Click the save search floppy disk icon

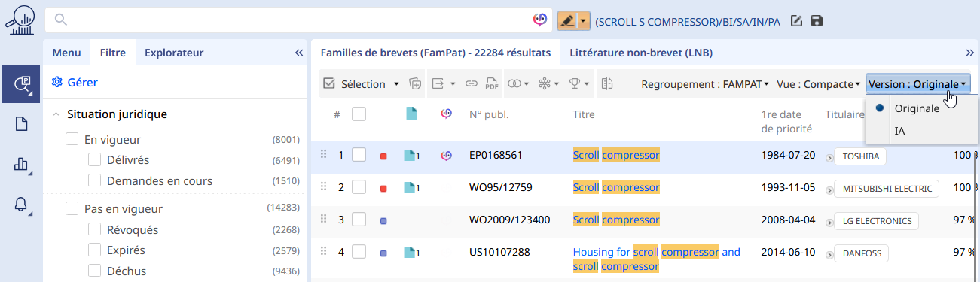pyautogui.click(x=817, y=21)
